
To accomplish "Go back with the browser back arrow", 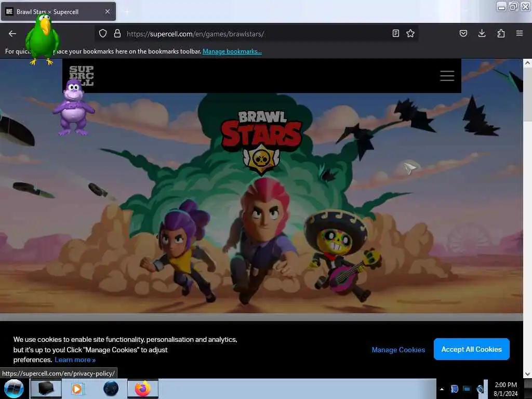I will [12, 34].
